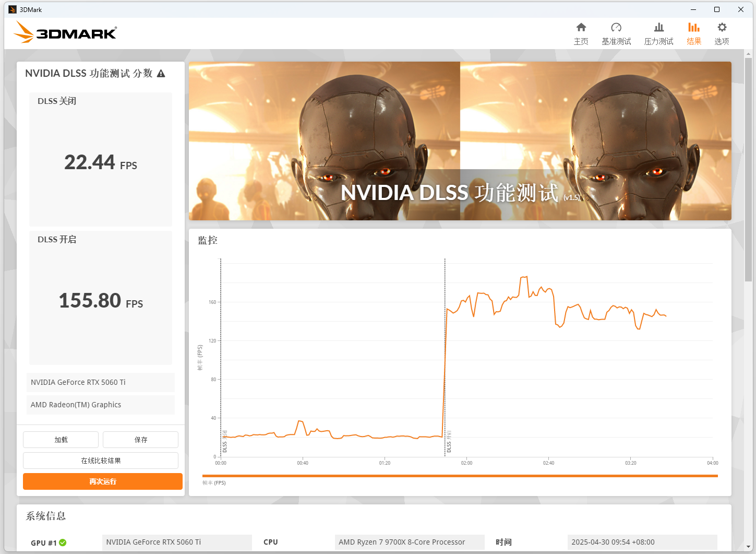The width and height of the screenshot is (756, 554).
Task: Click the GPU #1 label in system info
Action: click(44, 543)
